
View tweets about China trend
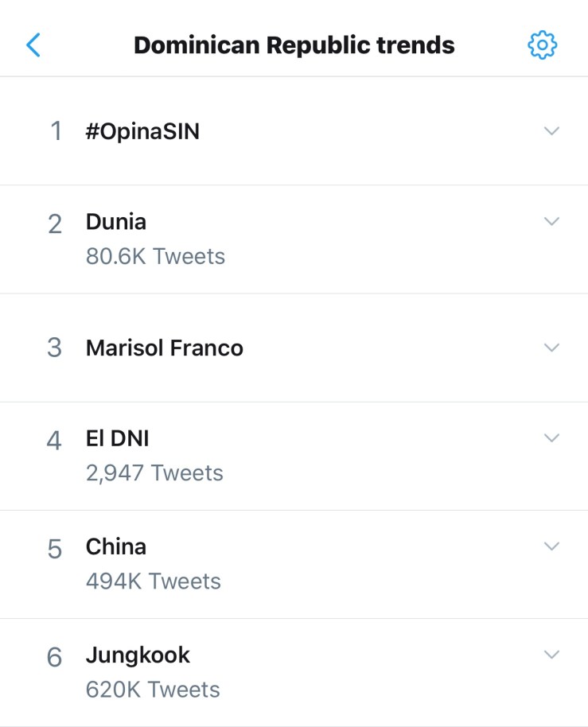click(116, 547)
